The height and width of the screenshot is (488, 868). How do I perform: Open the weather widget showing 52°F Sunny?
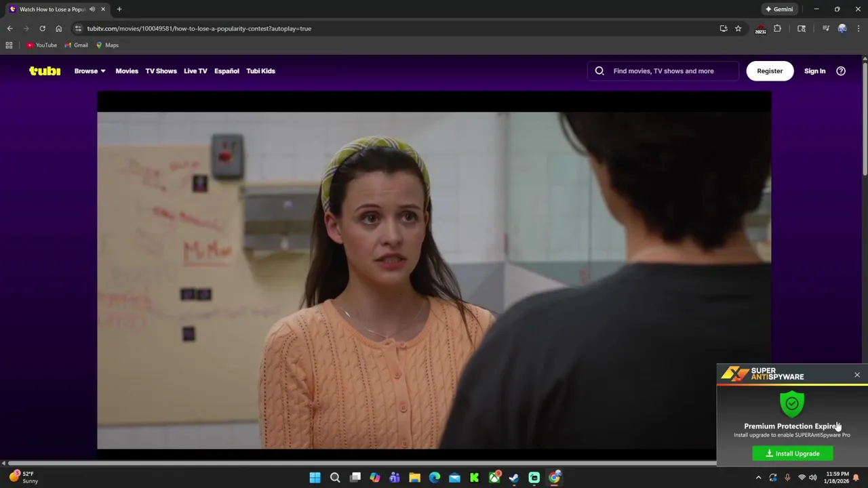[x=24, y=477]
